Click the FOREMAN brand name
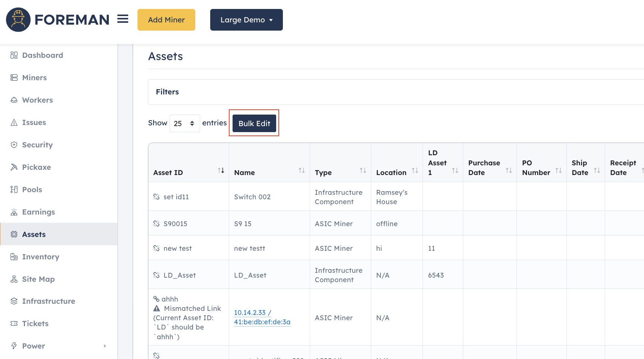Image resolution: width=644 pixels, height=359 pixels. pyautogui.click(x=72, y=20)
